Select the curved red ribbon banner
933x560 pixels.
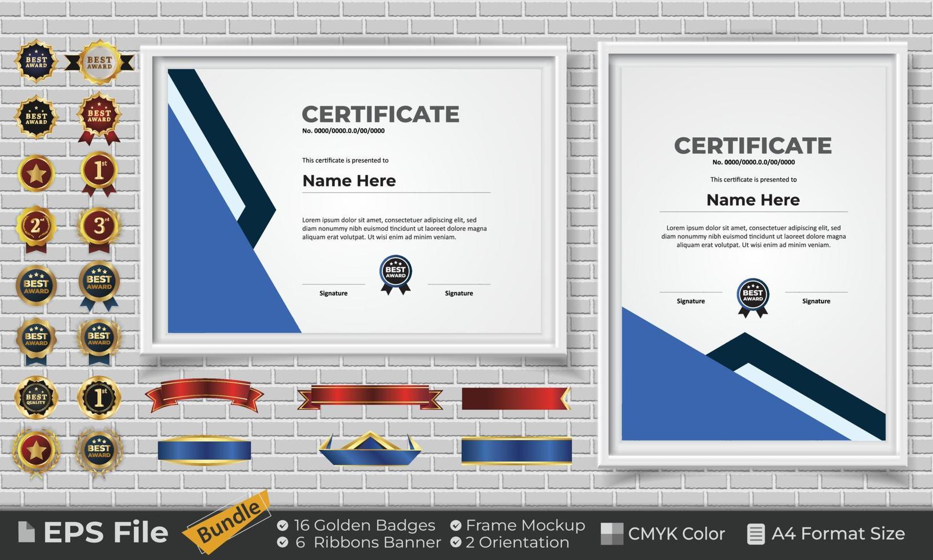(204, 395)
